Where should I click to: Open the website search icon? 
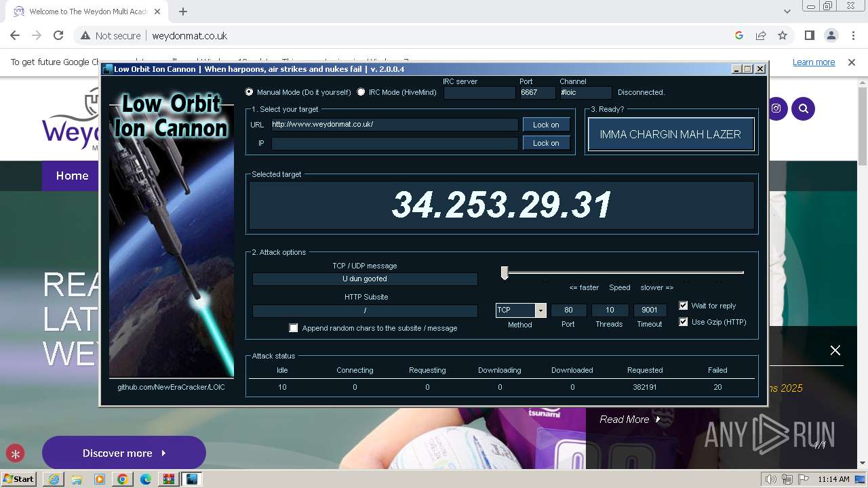coord(804,108)
